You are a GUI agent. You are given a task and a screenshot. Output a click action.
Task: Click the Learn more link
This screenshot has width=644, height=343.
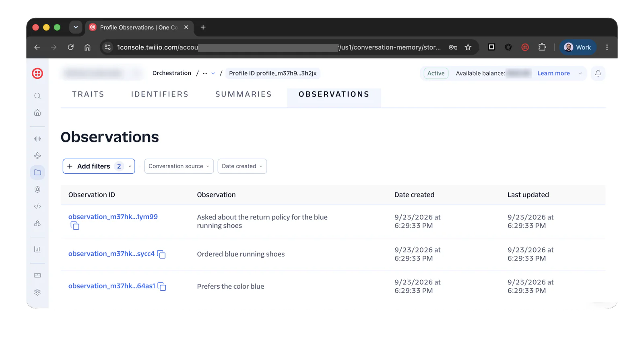point(553,73)
